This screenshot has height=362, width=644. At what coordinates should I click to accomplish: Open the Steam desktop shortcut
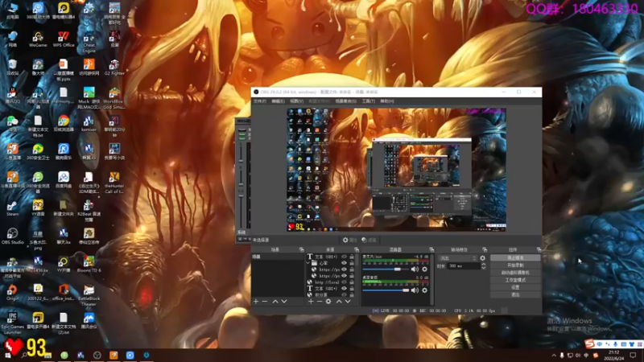coord(12,208)
